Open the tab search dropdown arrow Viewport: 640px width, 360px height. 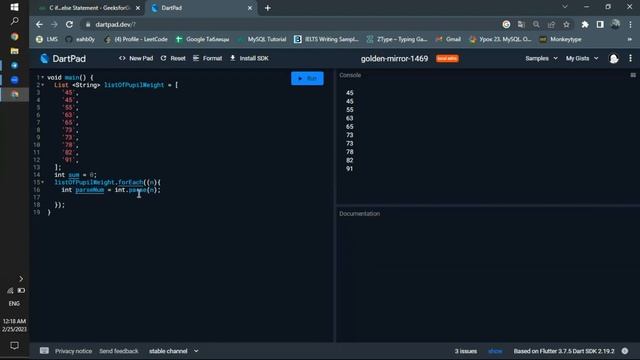[x=565, y=7]
